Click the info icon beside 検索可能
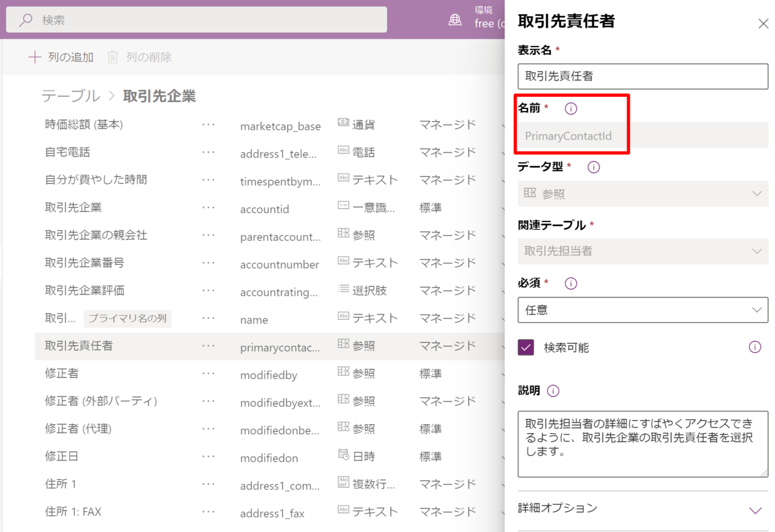 click(754, 347)
